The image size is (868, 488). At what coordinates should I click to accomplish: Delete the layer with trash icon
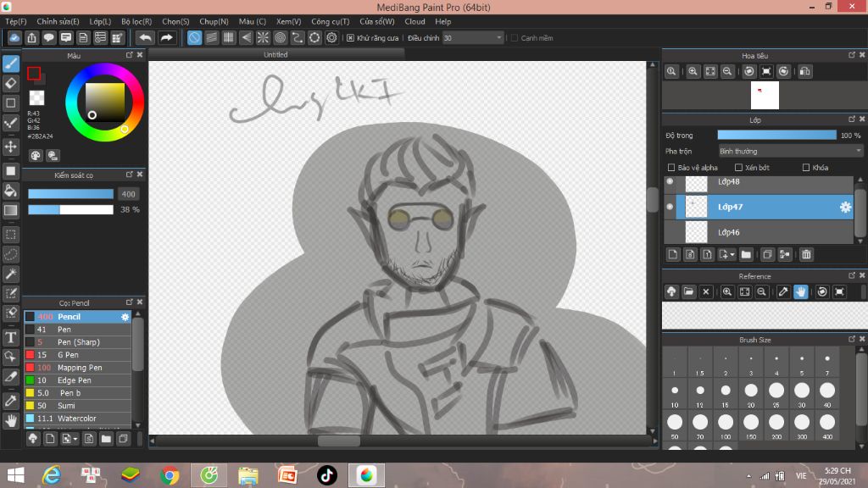(x=806, y=254)
